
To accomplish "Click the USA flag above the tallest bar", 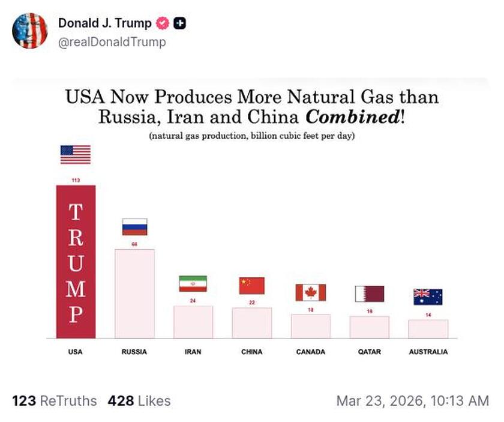I will tap(75, 155).
